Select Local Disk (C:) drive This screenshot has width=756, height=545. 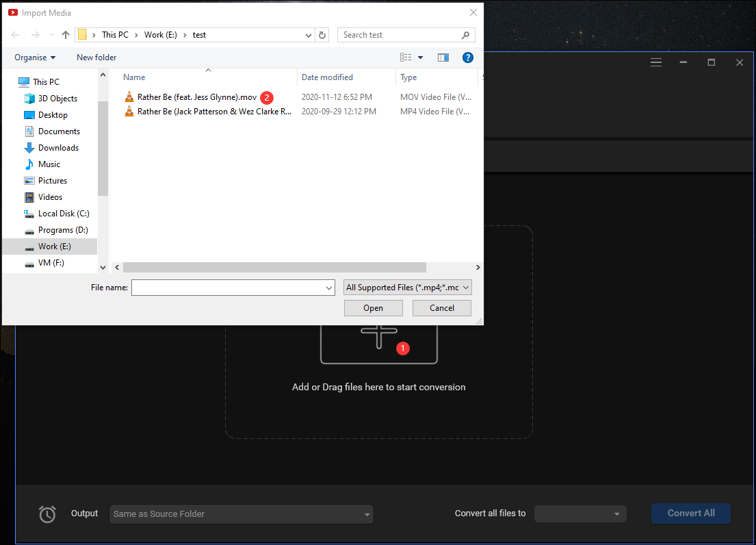coord(56,213)
